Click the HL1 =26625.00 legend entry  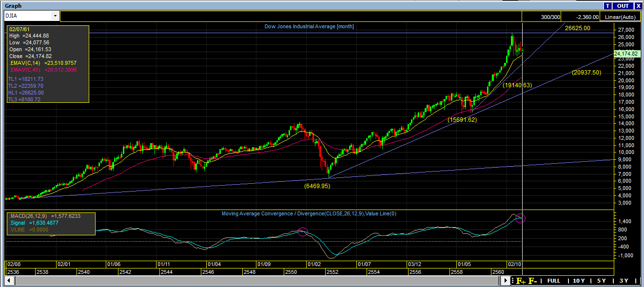tap(26, 93)
